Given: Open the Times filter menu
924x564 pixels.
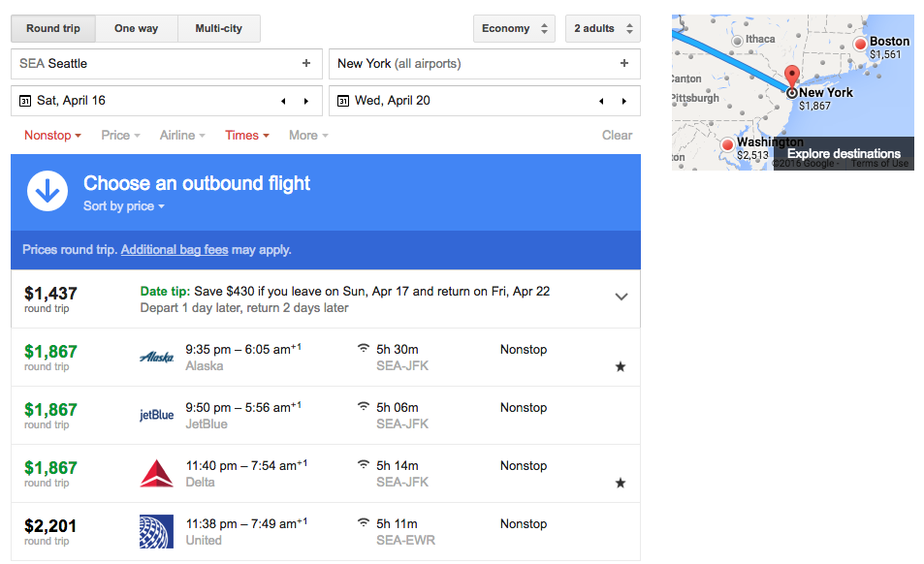Looking at the screenshot, I should click(247, 136).
